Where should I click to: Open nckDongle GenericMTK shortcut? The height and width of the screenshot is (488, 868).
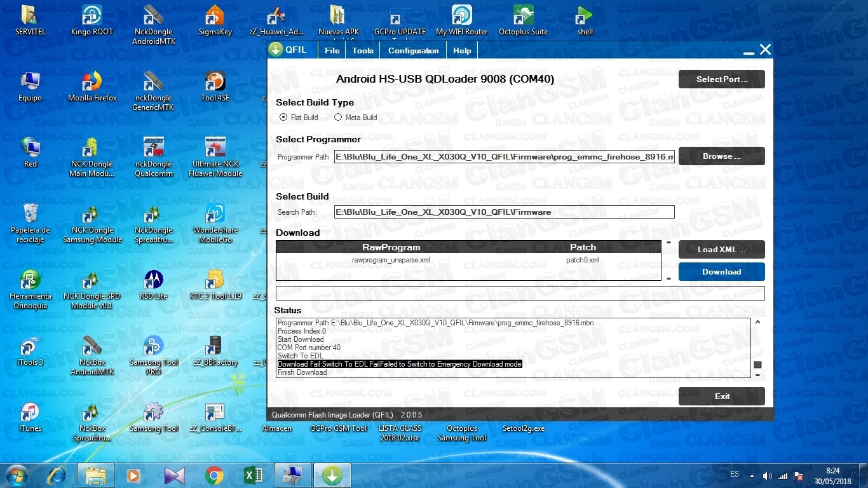154,91
